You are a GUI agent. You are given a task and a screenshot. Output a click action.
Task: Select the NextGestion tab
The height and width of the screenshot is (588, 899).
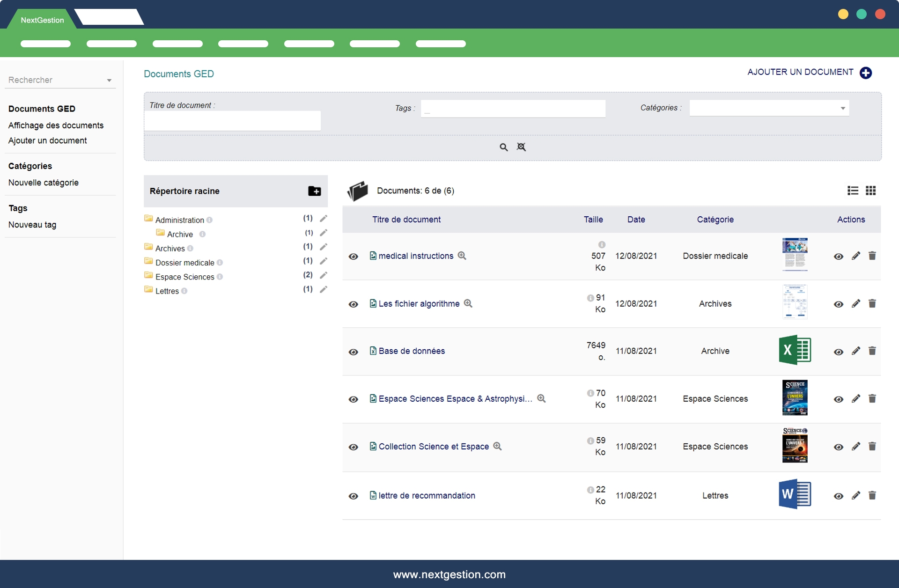click(x=42, y=20)
